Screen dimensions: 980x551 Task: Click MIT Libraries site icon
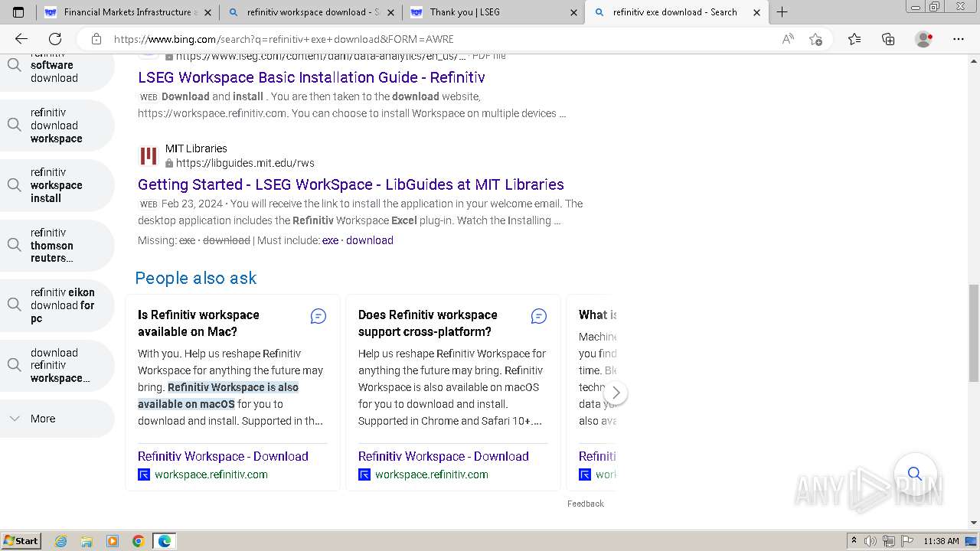[x=149, y=156]
